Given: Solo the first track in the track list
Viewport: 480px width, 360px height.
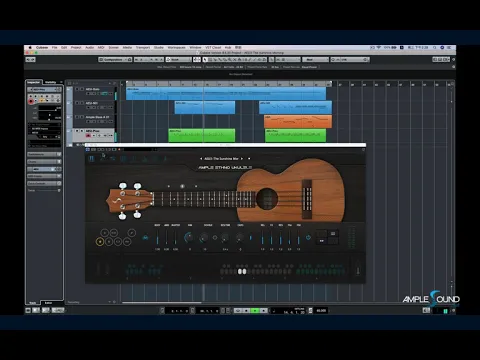Looking at the screenshot, I should pyautogui.click(x=82, y=89).
